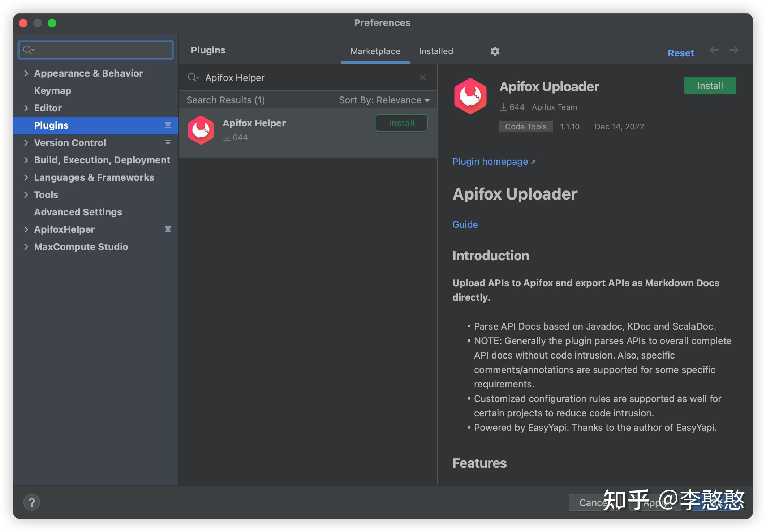Image resolution: width=766 pixels, height=532 pixels.
Task: Open help via the question mark icon
Action: [32, 502]
